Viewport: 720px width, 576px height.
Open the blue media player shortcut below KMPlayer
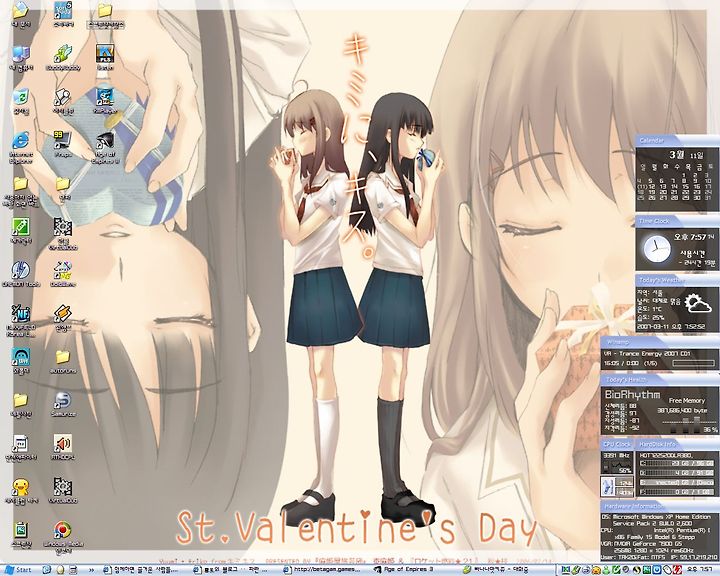pos(105,99)
